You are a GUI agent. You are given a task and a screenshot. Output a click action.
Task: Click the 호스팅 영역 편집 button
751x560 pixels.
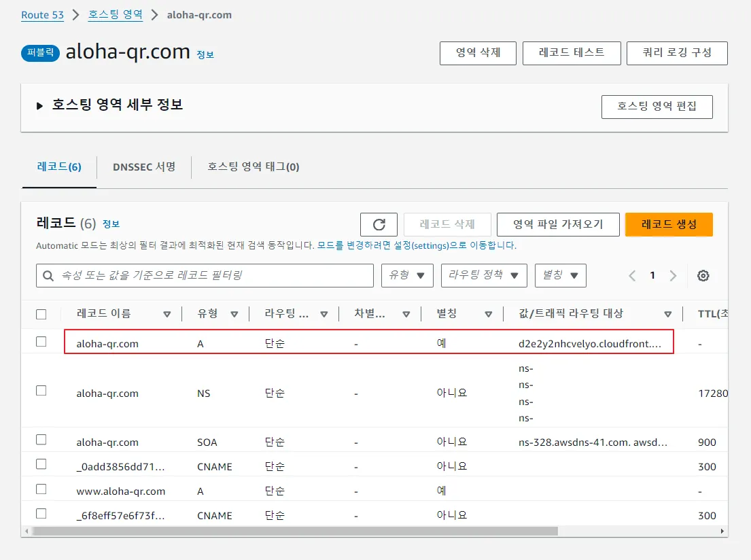(657, 107)
